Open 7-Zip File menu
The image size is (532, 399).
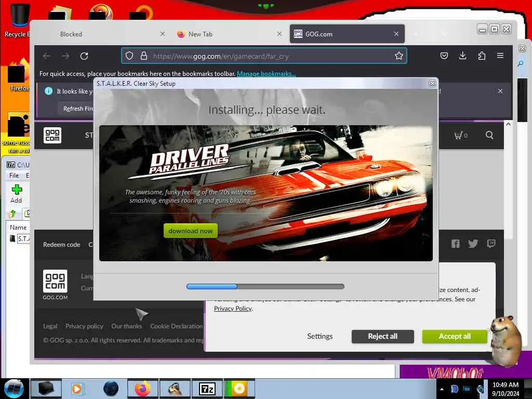(x=14, y=176)
